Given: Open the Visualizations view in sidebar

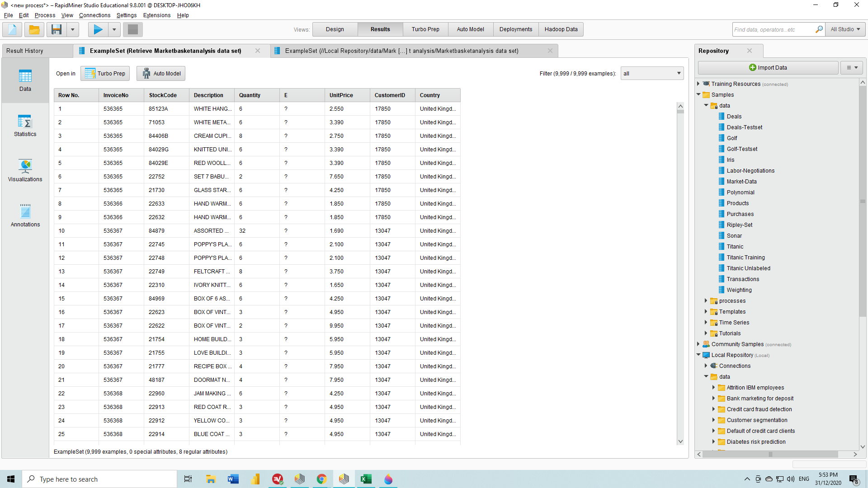Looking at the screenshot, I should pyautogui.click(x=25, y=171).
